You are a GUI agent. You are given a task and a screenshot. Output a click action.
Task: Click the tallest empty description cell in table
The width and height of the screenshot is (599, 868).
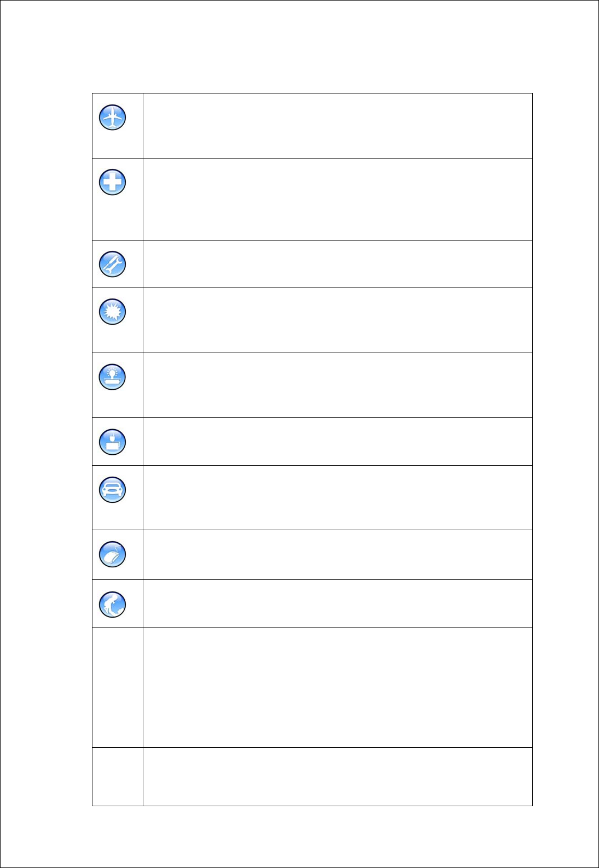(338, 688)
